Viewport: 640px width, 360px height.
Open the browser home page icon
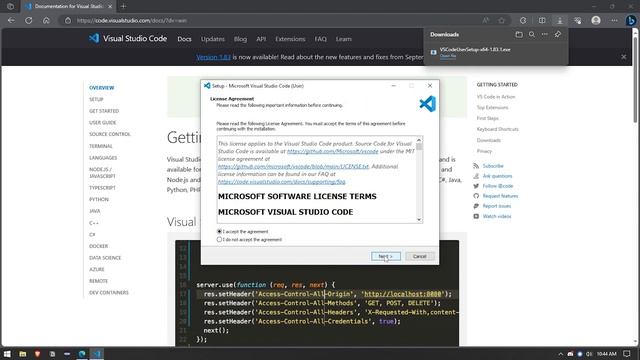pos(46,20)
